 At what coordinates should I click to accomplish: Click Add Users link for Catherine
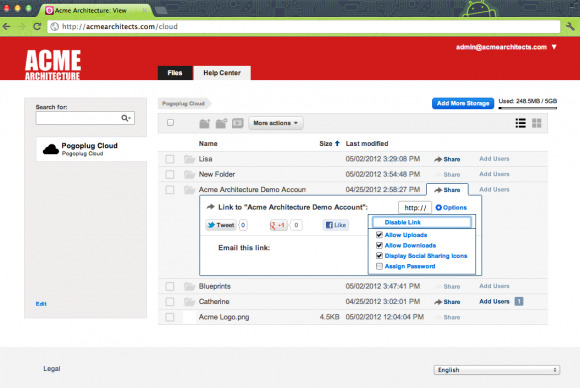(494, 301)
